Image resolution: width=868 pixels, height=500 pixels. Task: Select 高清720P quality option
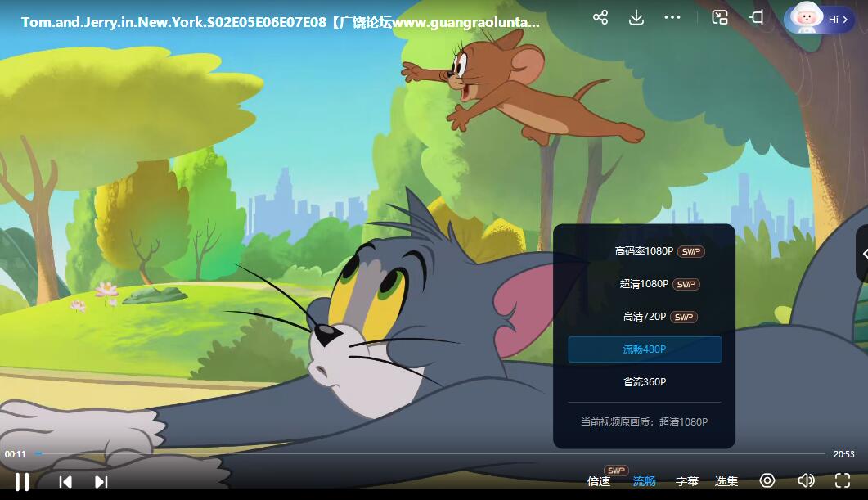pyautogui.click(x=645, y=317)
